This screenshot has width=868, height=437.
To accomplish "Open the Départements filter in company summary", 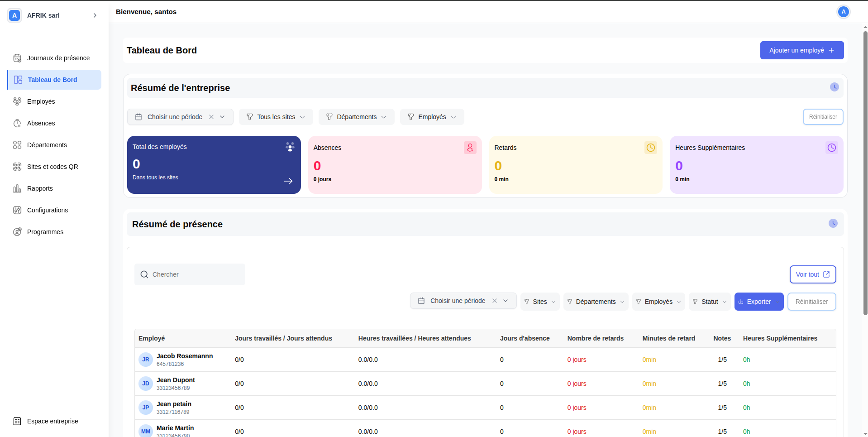I will (356, 117).
